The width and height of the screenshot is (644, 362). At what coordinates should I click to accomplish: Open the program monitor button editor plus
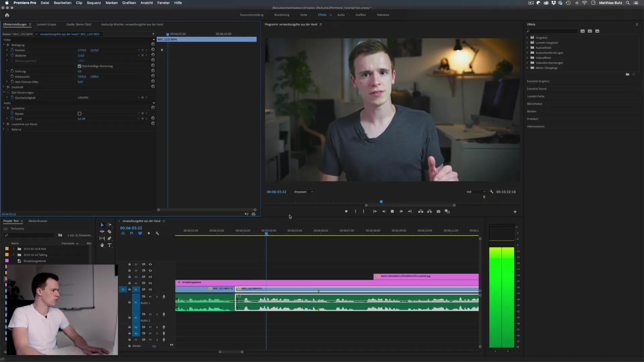click(515, 212)
